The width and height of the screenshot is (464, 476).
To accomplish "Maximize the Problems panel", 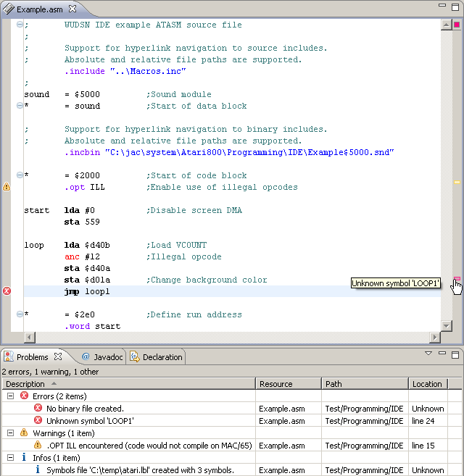I will [x=455, y=354].
